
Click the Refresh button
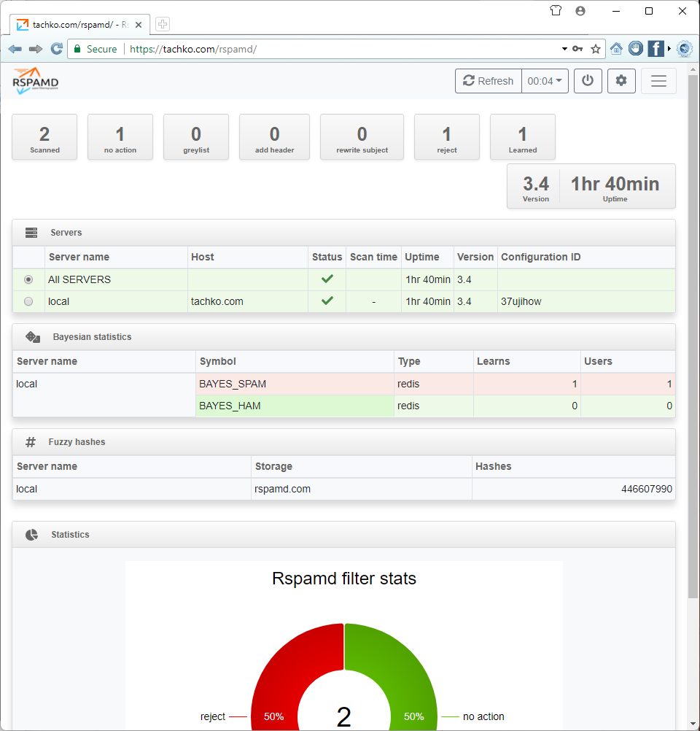[x=489, y=81]
